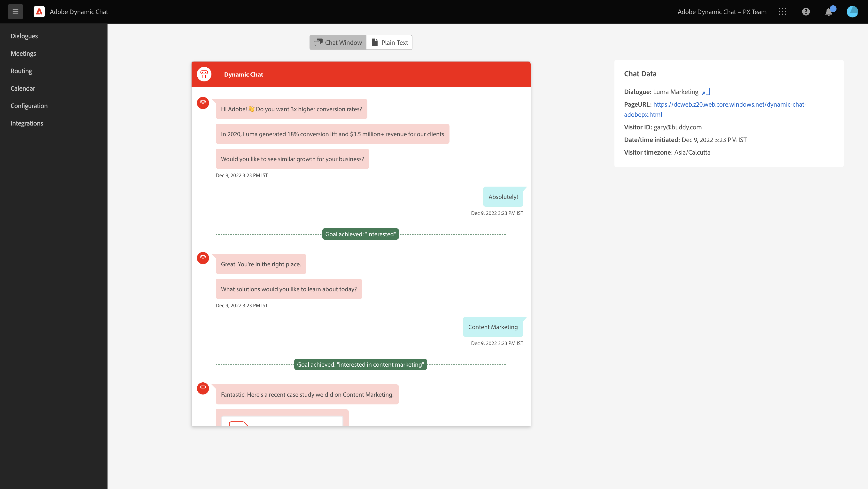The height and width of the screenshot is (489, 868).
Task: Click the Dynamic Chat bot avatar icon
Action: 204,74
